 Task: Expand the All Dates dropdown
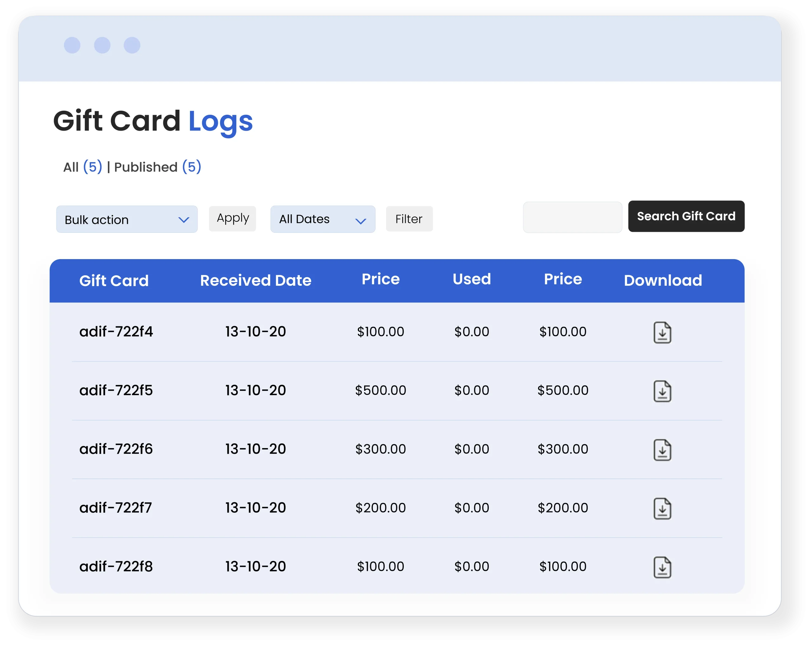(322, 219)
